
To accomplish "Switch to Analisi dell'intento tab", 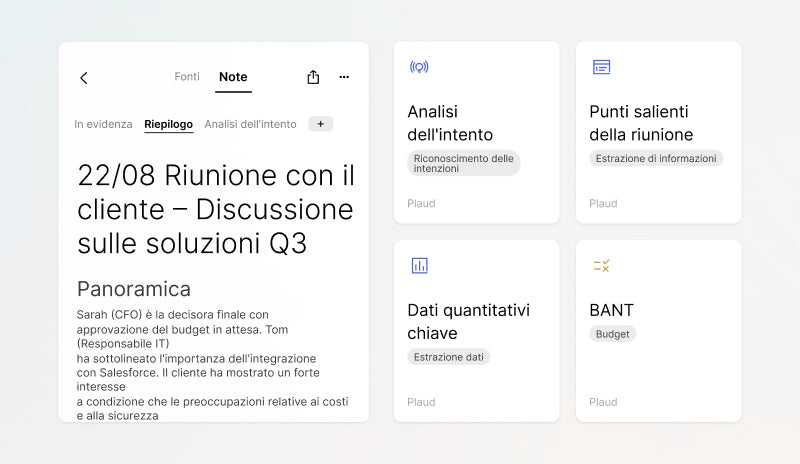I will pyautogui.click(x=250, y=124).
